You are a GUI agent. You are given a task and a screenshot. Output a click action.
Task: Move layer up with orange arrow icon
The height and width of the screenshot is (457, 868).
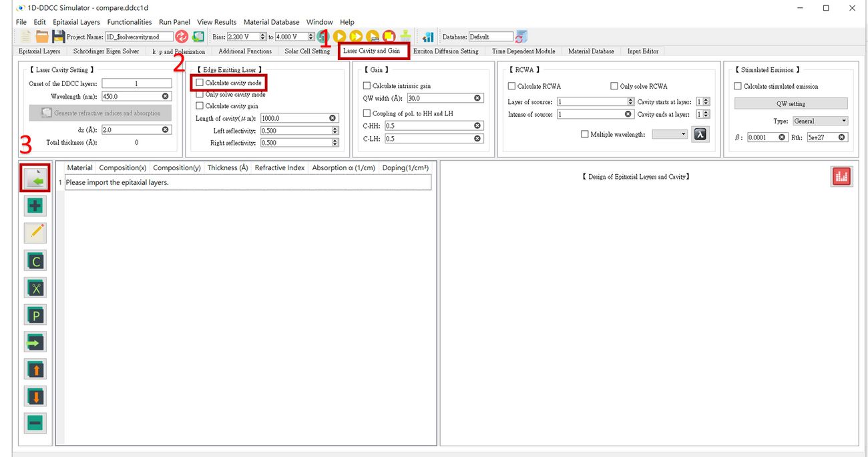[35, 368]
